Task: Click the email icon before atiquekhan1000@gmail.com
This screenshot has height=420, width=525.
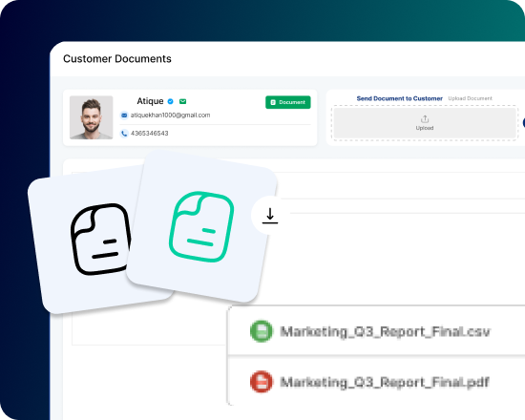Action: click(124, 115)
